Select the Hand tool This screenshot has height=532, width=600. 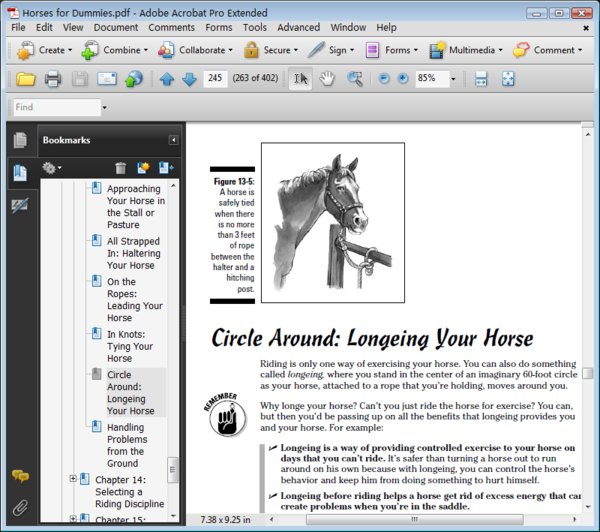(x=327, y=79)
